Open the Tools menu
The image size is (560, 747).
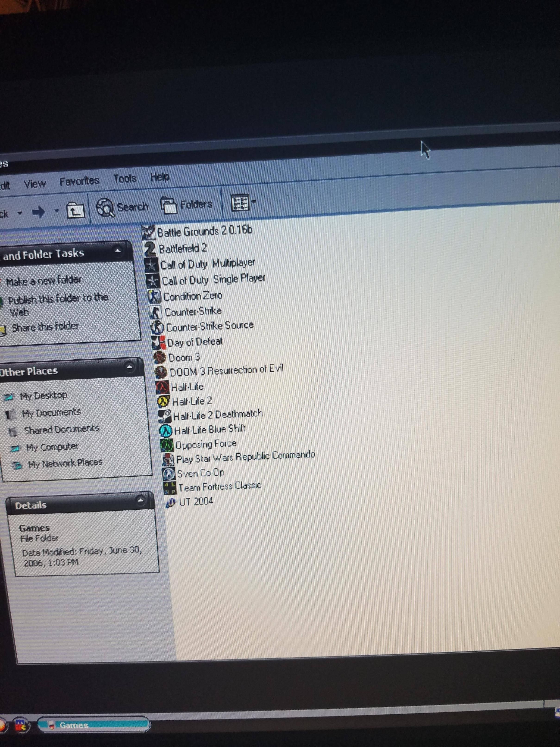point(125,179)
